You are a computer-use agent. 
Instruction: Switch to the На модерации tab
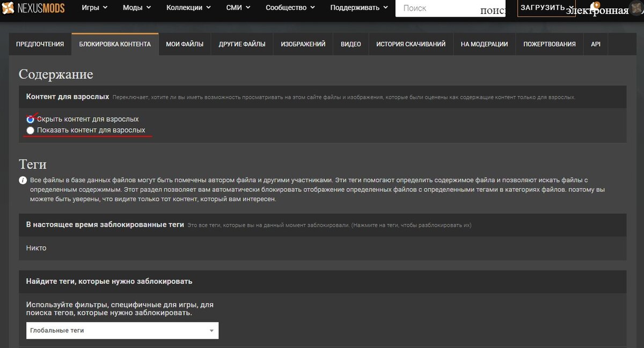485,45
